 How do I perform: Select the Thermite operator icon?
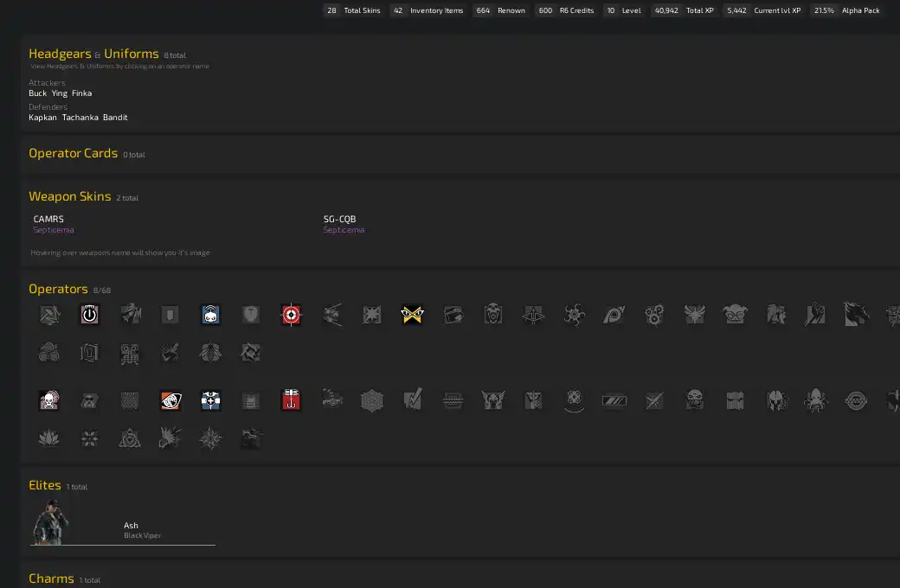pos(170,315)
